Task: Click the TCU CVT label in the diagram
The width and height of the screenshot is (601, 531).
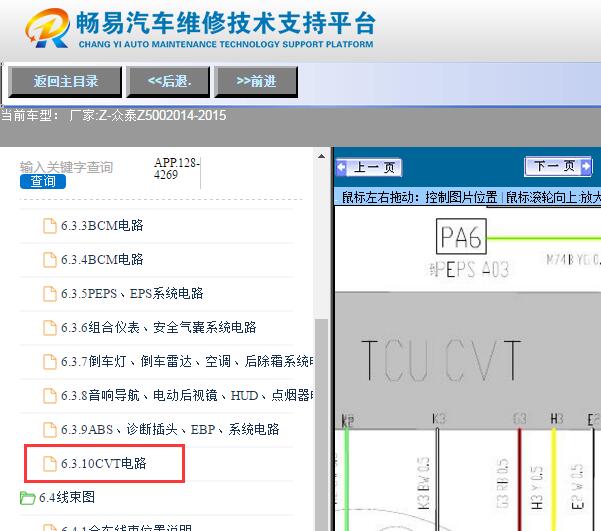Action: point(441,361)
